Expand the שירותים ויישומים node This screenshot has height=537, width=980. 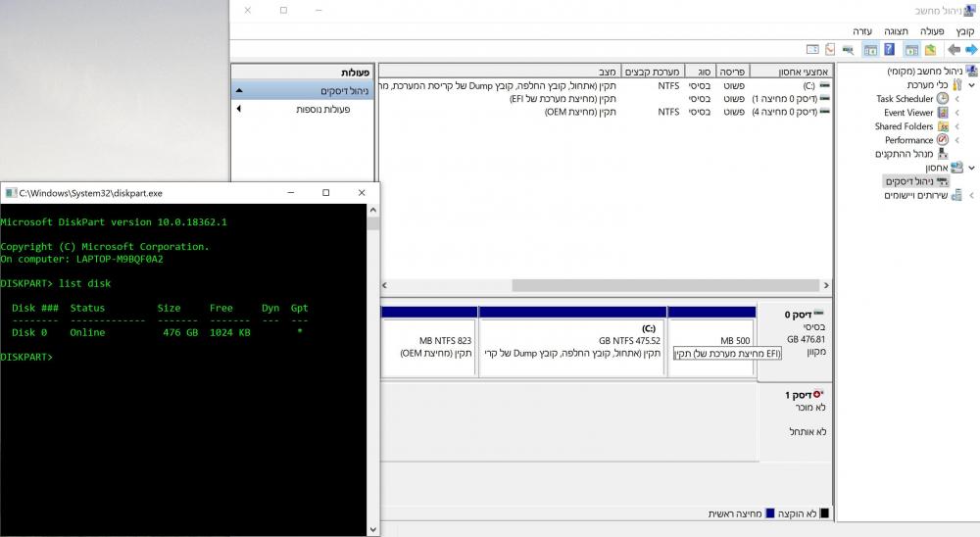pos(971,195)
